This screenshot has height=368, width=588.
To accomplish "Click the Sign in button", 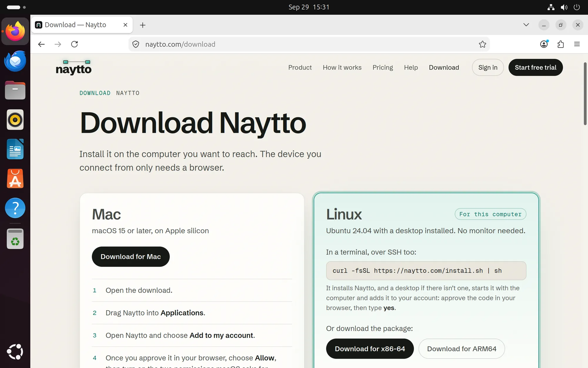I will point(488,67).
